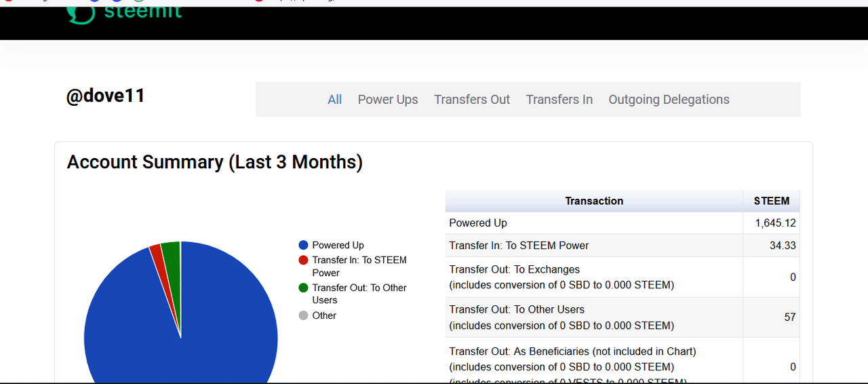Click Transfer Out: To Exchanges row label
The width and height of the screenshot is (868, 384).
(561, 277)
